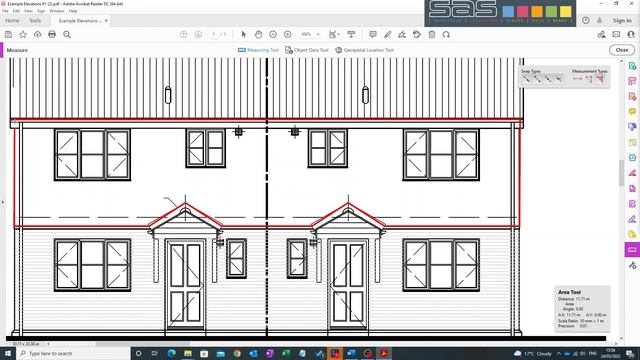640x360 pixels.
Task: Click the stamp tag icon
Action: [x=417, y=35]
